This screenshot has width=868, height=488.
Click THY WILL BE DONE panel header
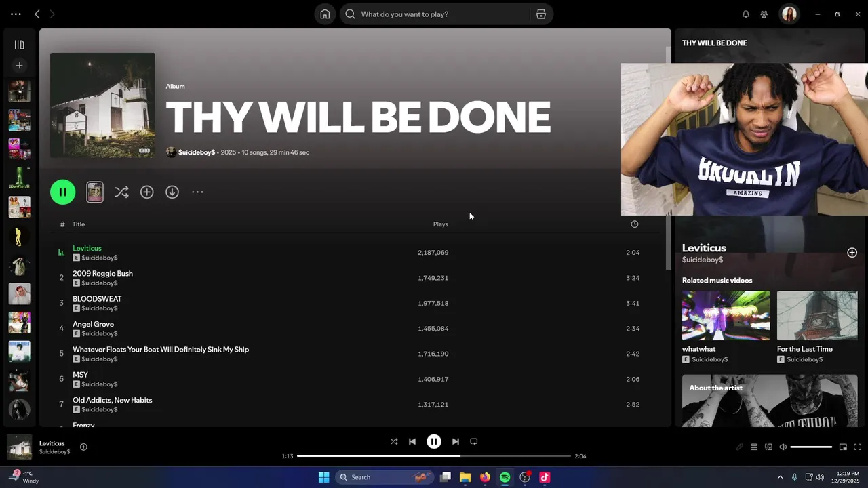[x=715, y=43]
